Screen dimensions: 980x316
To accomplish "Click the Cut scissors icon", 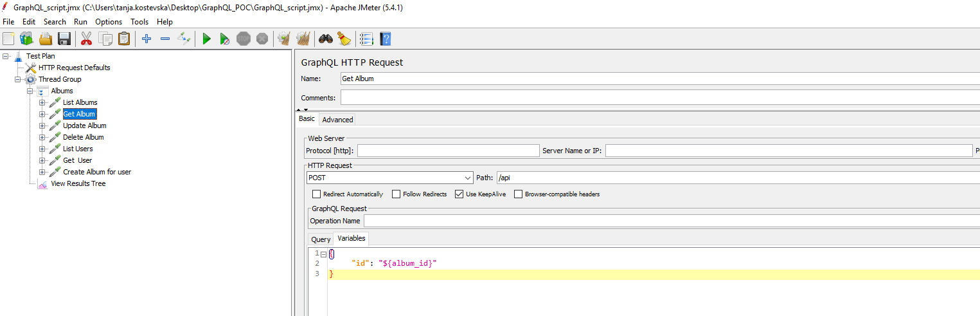I will point(86,39).
